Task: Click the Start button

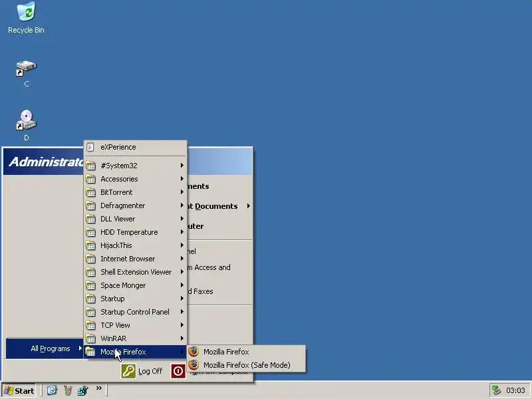Action: click(x=19, y=390)
